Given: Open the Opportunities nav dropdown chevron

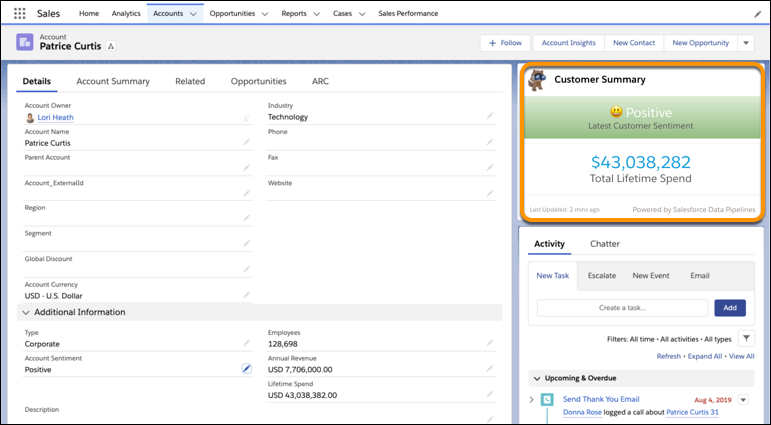Looking at the screenshot, I should [x=265, y=14].
